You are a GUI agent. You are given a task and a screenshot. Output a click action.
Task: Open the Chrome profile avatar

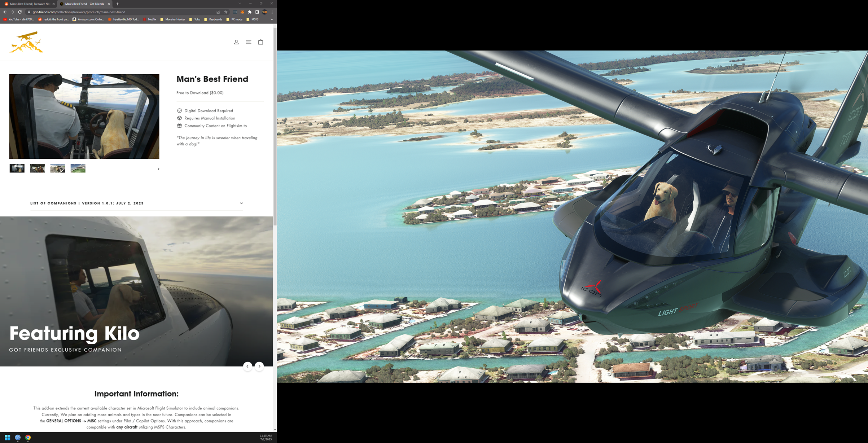pyautogui.click(x=264, y=12)
